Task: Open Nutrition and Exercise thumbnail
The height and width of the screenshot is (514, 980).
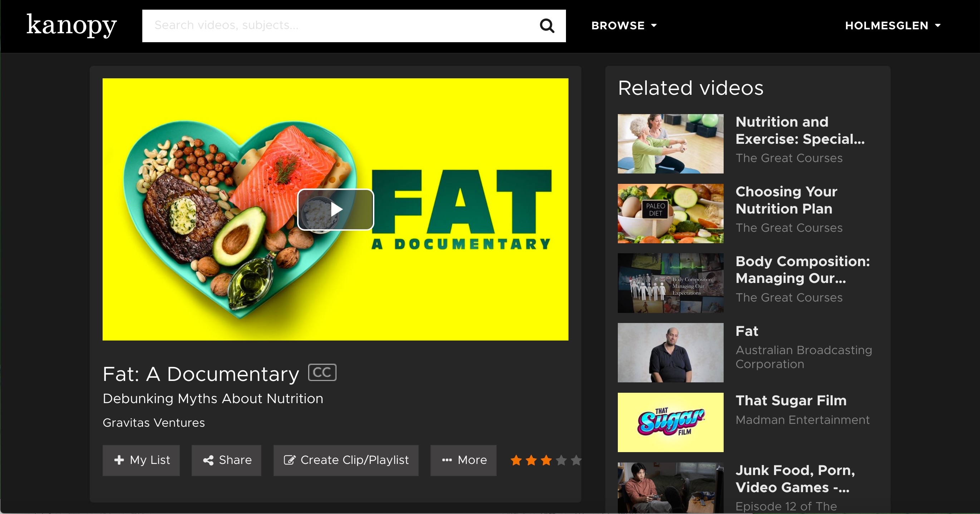Action: (x=670, y=143)
